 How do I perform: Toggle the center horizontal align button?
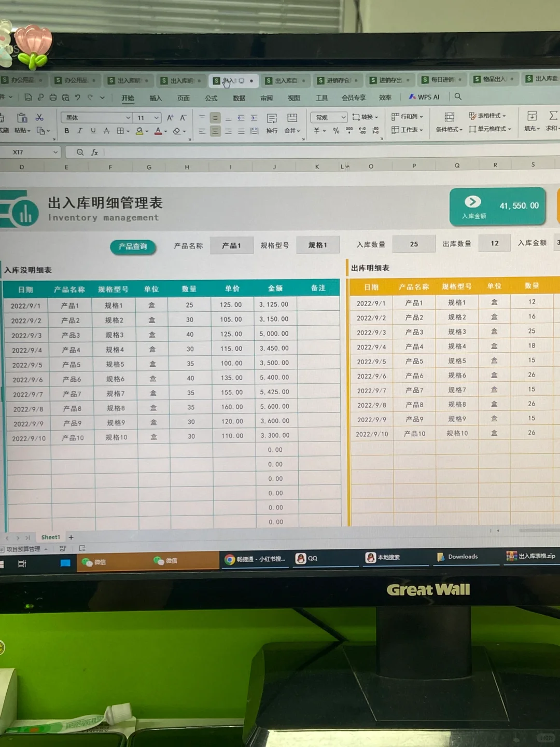215,131
